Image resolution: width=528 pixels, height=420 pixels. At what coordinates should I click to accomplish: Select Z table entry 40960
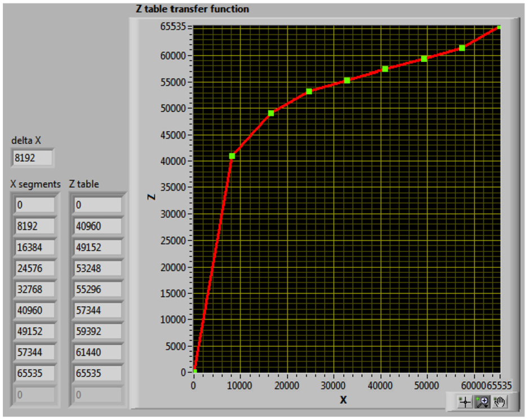pyautogui.click(x=97, y=226)
